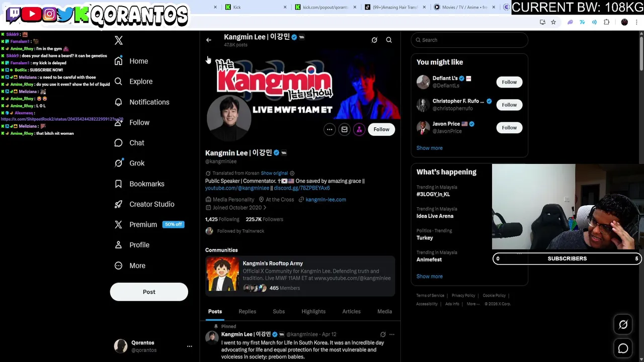644x362 pixels.
Task: Open Idea Live Arena trend
Action: point(435,216)
